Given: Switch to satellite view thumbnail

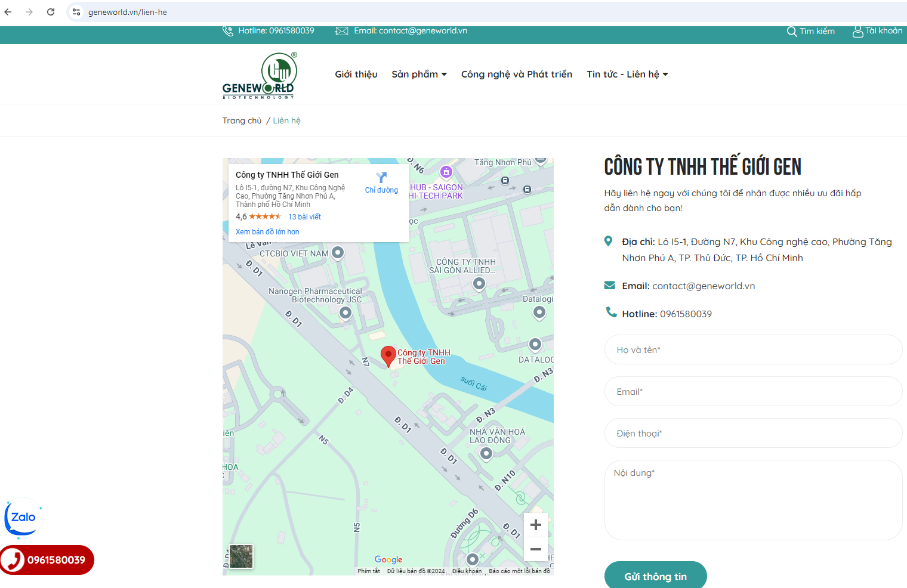Looking at the screenshot, I should (241, 556).
